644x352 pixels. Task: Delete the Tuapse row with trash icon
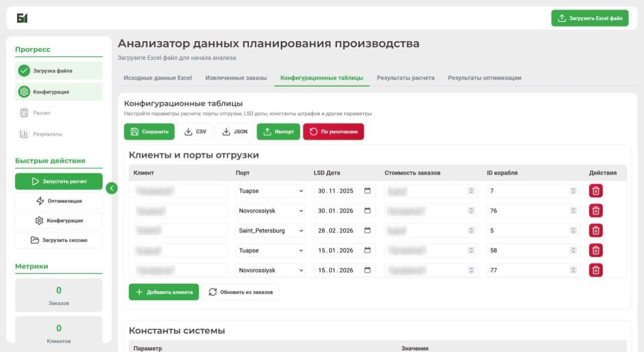pyautogui.click(x=596, y=190)
